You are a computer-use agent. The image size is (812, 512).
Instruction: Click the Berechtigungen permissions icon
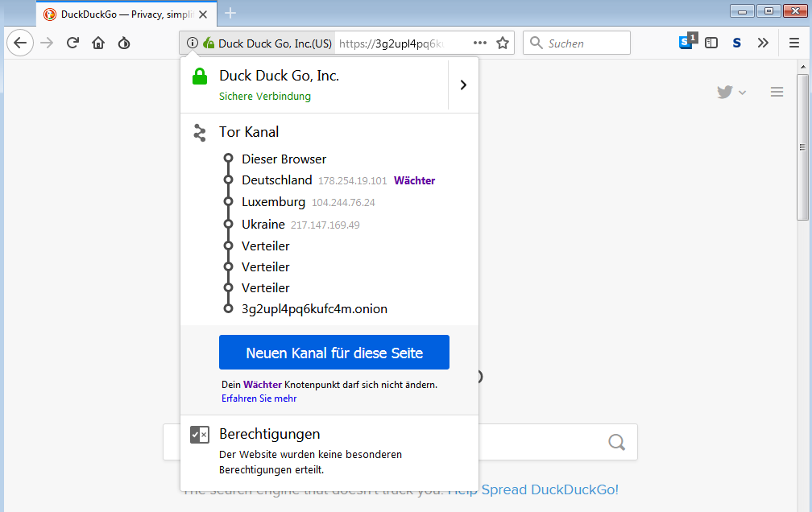[x=200, y=435]
